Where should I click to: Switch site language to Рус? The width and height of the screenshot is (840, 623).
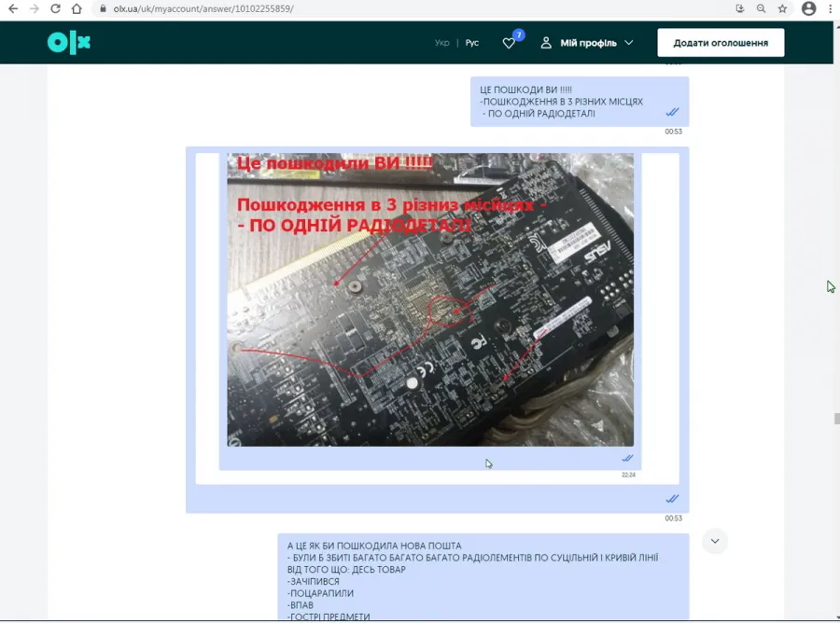click(x=472, y=43)
